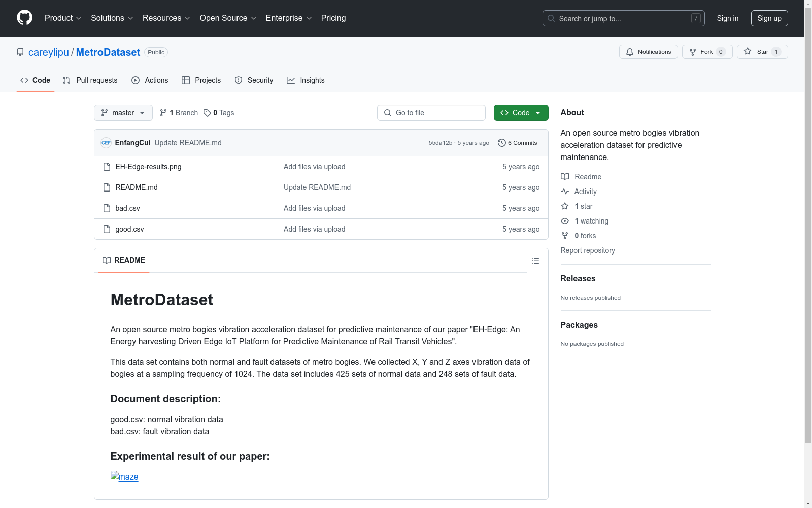Click the star icon beside 1 star

click(565, 206)
